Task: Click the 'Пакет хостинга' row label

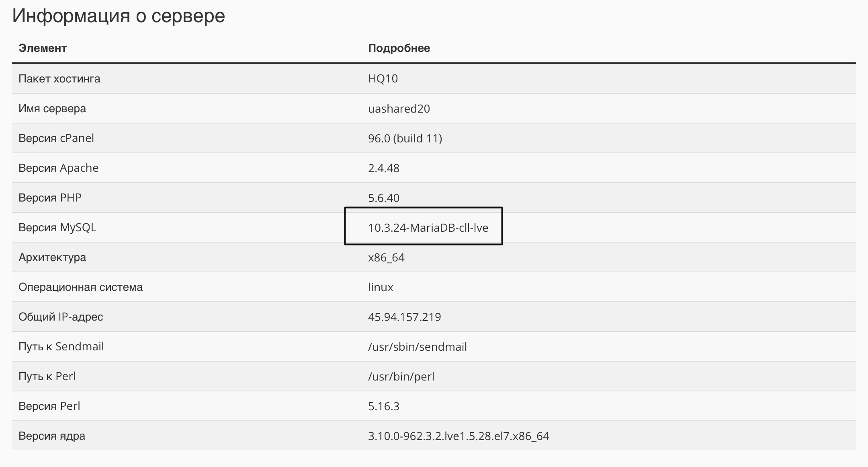Action: [x=59, y=78]
